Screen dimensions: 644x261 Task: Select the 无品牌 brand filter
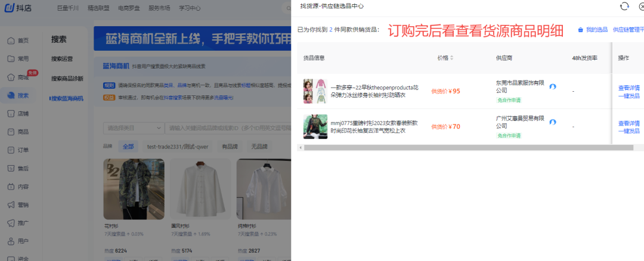pos(259,147)
